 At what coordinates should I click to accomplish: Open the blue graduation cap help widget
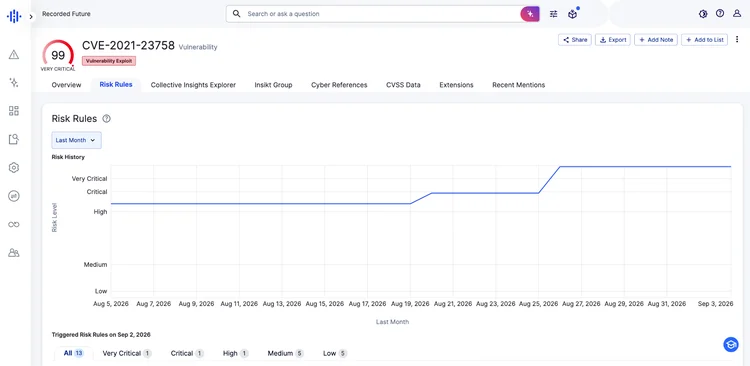coord(731,344)
